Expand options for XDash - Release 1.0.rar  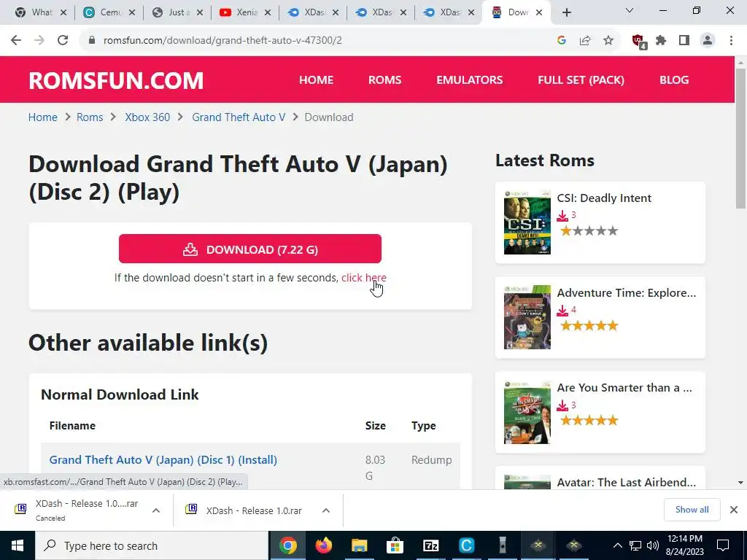click(x=326, y=510)
